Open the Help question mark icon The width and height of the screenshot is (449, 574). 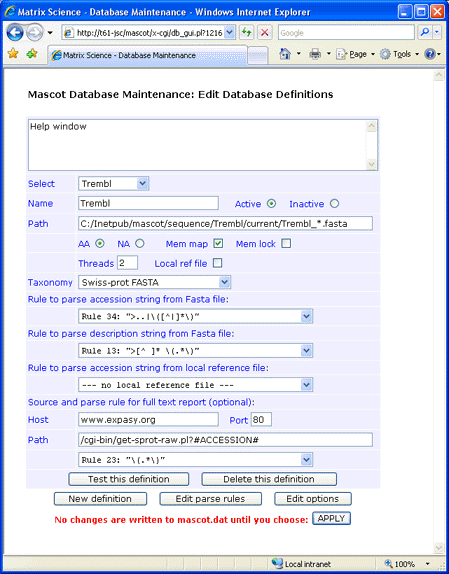click(430, 54)
